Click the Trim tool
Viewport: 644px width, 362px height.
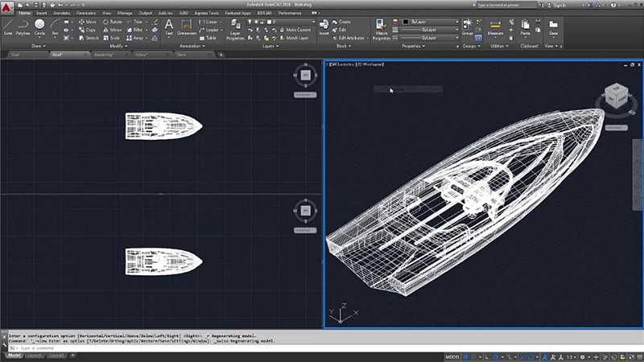click(x=134, y=22)
